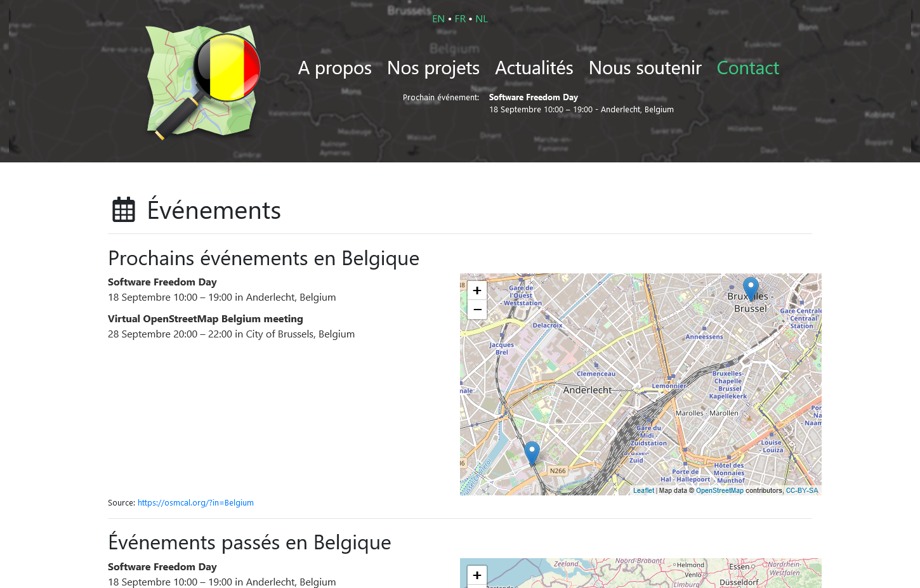Open the Contact page
920x588 pixels.
tap(747, 68)
